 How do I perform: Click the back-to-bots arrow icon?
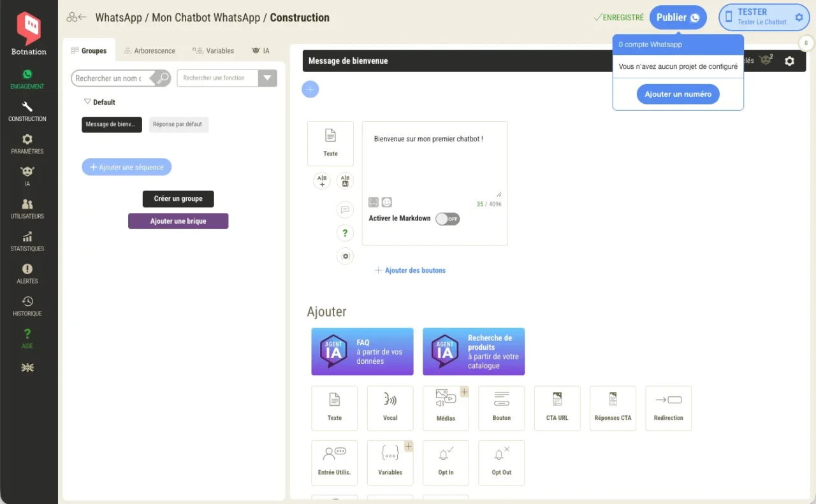[x=76, y=17]
